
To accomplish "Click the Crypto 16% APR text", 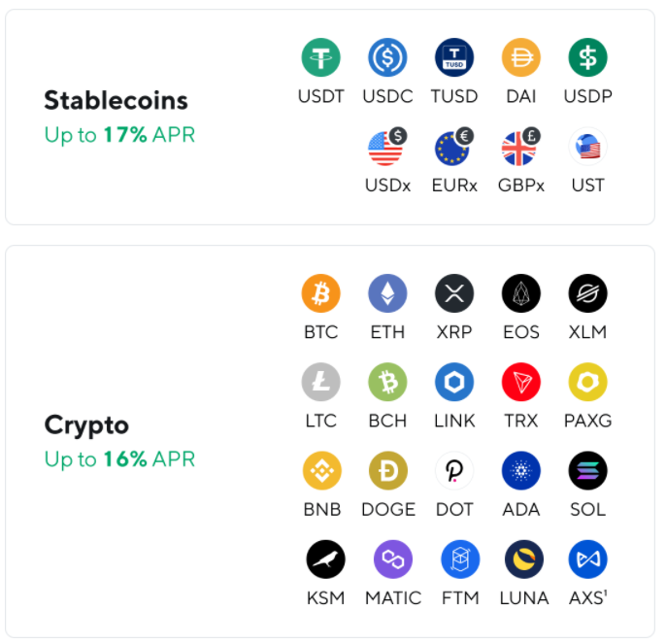I will coord(119,459).
